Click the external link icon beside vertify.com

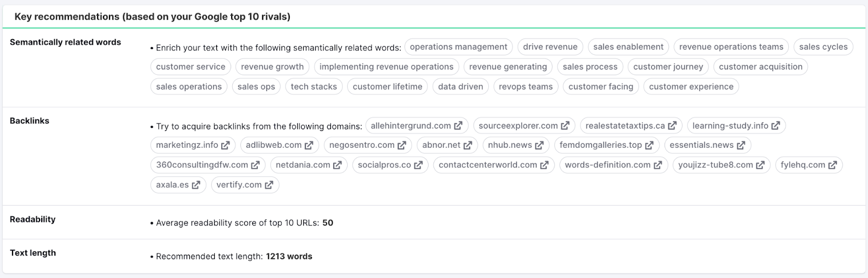click(269, 185)
